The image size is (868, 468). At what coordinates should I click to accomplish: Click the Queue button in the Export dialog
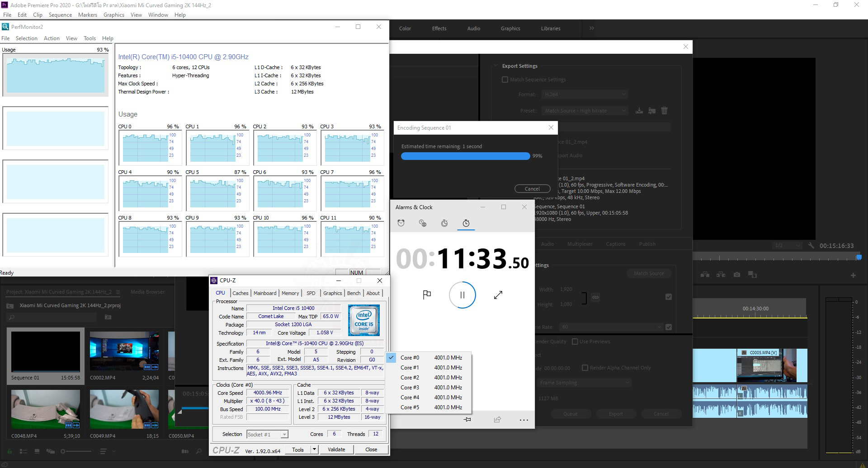click(571, 414)
